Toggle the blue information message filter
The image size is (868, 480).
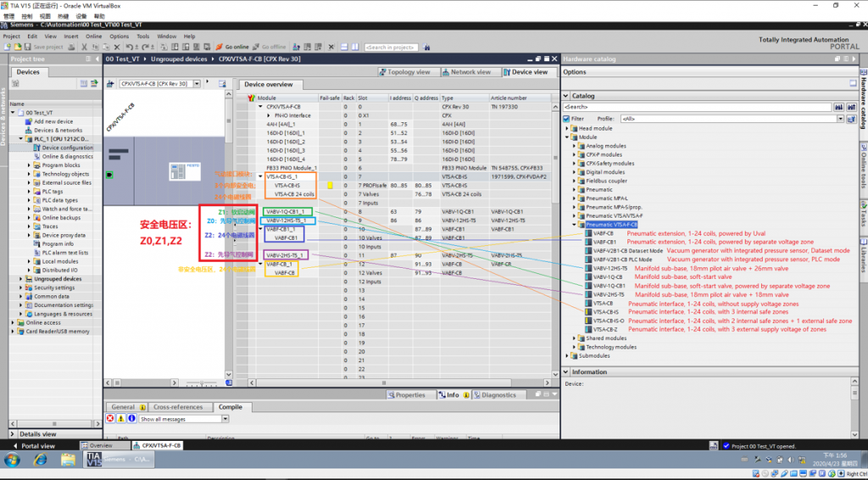click(131, 419)
